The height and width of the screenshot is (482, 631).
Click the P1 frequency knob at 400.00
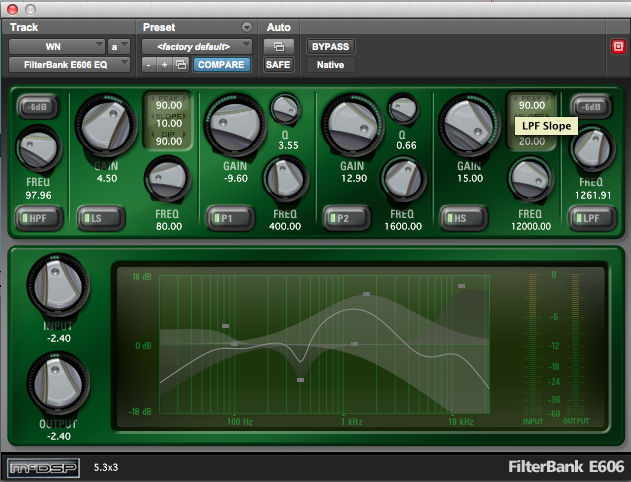tap(285, 179)
